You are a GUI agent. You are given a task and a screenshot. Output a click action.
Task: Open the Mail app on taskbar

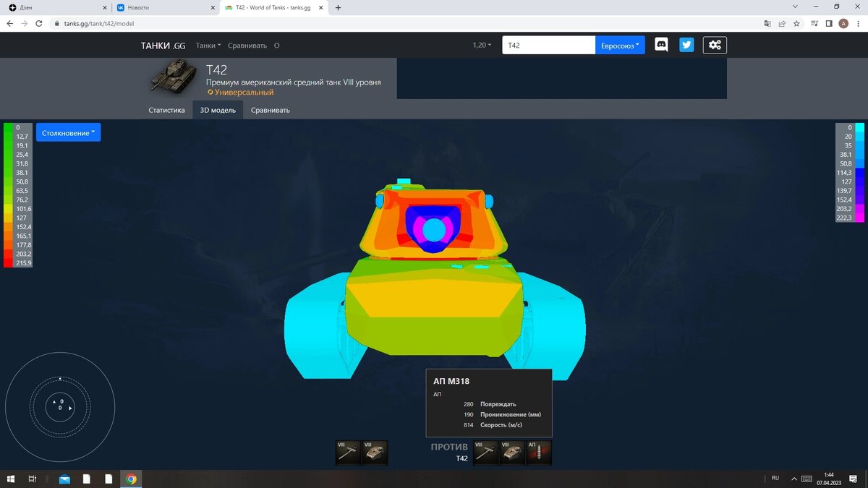pyautogui.click(x=65, y=479)
